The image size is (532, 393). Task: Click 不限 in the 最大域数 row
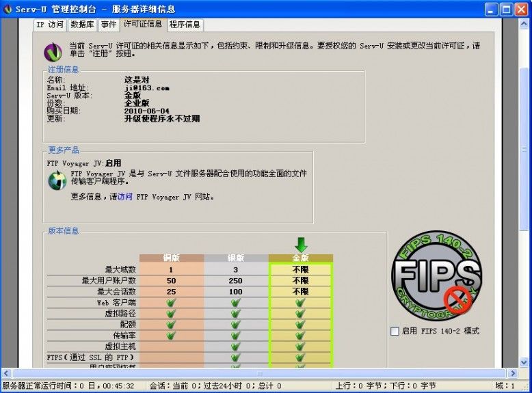[x=301, y=269]
